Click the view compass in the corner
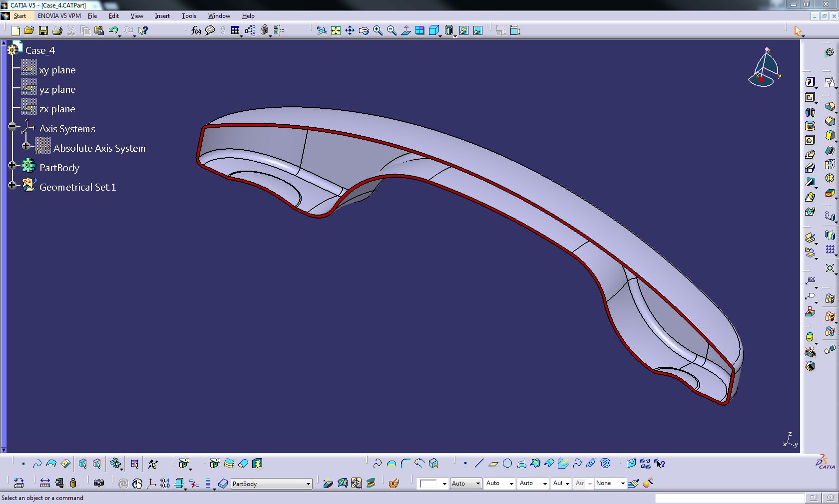Viewport: 839px width, 504px height. [x=765, y=67]
